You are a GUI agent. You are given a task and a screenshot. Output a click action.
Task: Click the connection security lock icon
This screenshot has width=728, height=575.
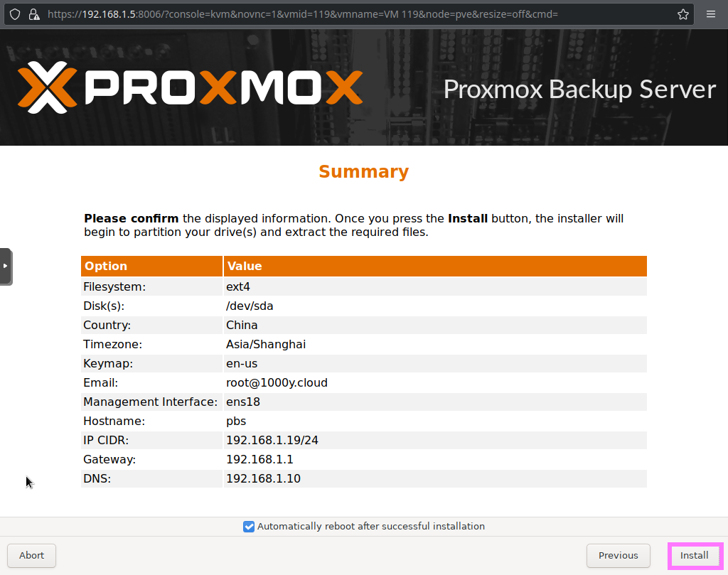pyautogui.click(x=33, y=14)
